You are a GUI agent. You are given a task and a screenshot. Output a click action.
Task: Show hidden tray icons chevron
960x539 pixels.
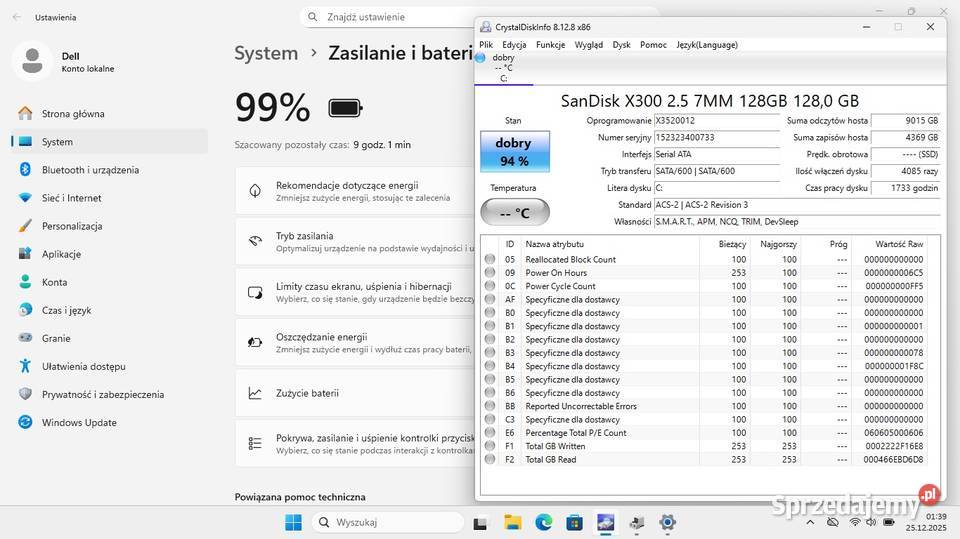(810, 522)
